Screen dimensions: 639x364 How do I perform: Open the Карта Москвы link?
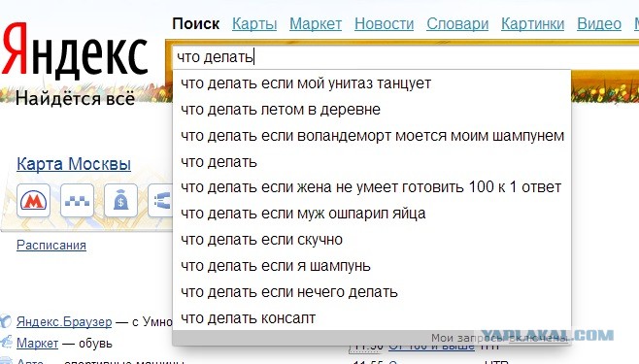click(x=74, y=164)
